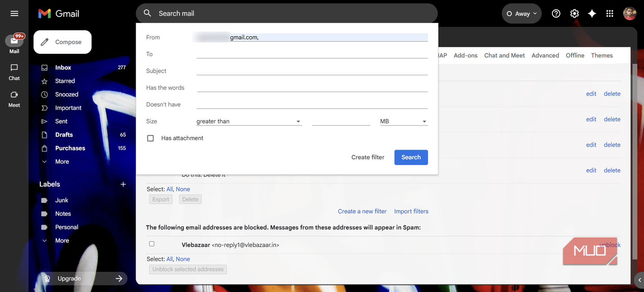Click delete on the fourth filter

click(612, 170)
